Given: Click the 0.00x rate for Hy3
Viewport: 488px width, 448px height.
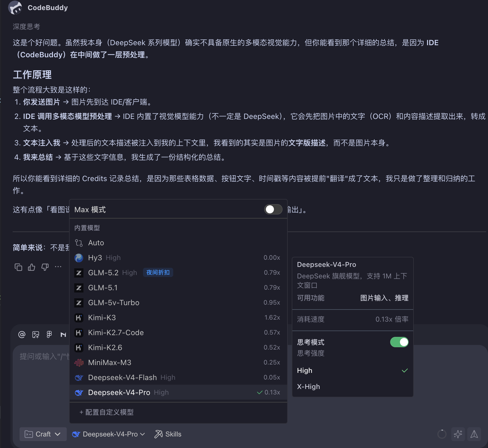Looking at the screenshot, I should coord(272,258).
